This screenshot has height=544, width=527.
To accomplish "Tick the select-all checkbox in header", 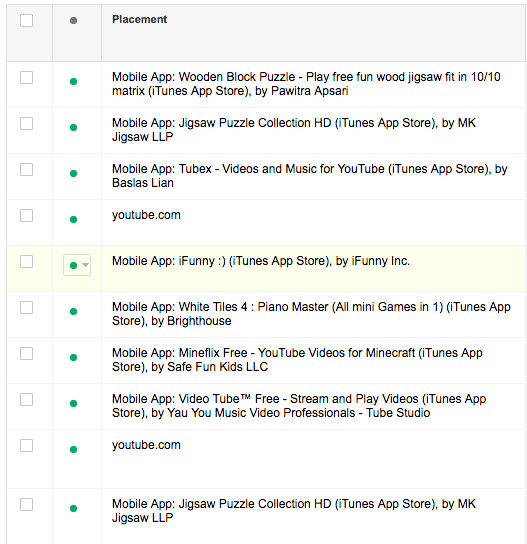I will [x=26, y=20].
